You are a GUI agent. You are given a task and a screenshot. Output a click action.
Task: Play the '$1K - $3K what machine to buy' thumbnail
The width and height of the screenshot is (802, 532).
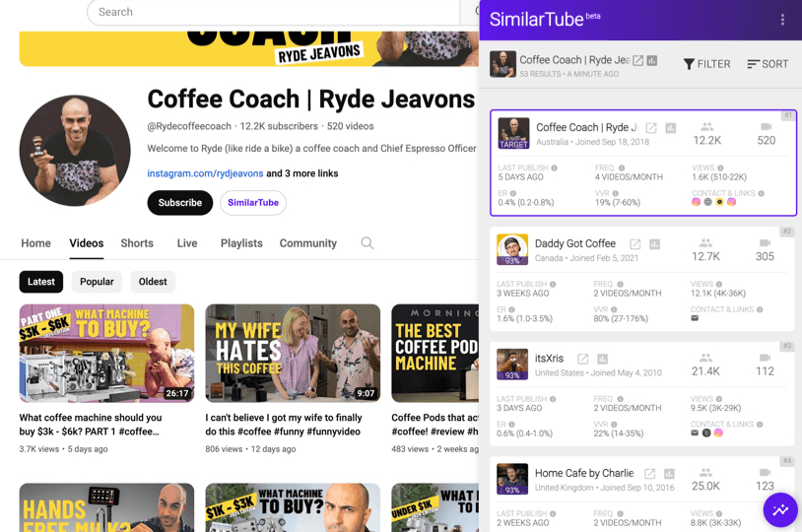[293, 507]
